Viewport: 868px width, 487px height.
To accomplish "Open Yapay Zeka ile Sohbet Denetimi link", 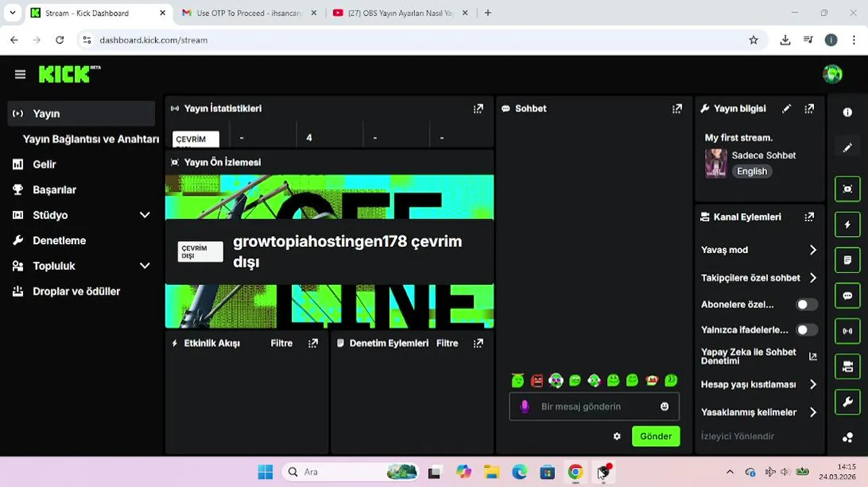I will pyautogui.click(x=758, y=356).
